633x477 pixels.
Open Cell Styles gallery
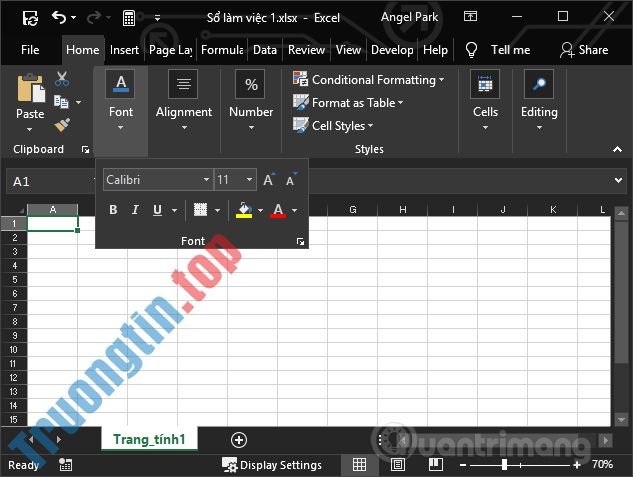[333, 126]
